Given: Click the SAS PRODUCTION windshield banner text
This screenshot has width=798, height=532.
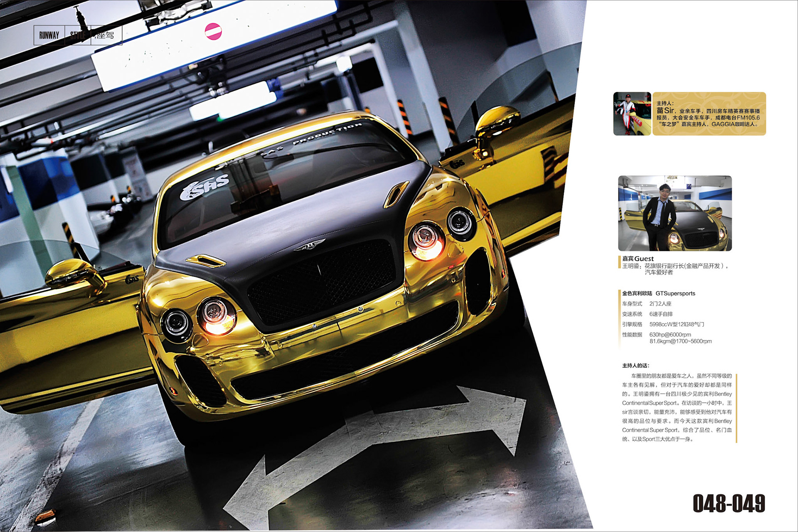Looking at the screenshot, I should [x=320, y=136].
